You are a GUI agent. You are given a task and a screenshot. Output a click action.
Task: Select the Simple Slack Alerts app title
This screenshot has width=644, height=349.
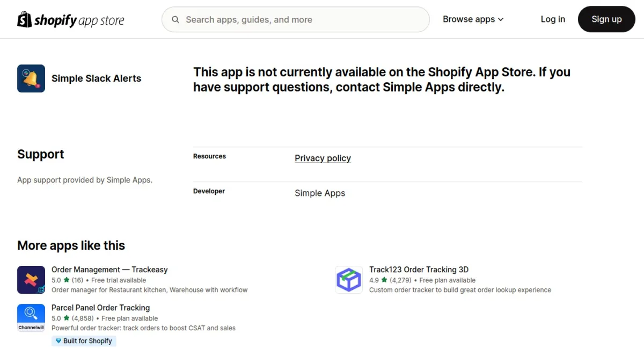coord(96,78)
